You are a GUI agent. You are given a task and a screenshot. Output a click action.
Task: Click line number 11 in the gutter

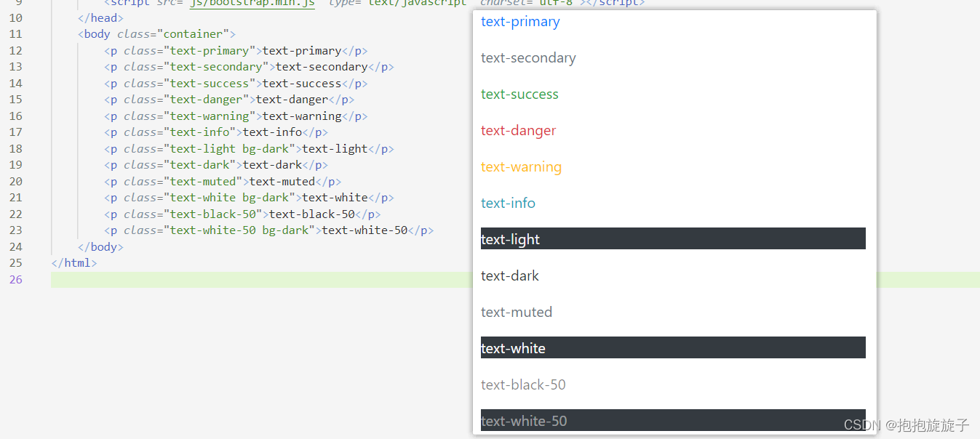coord(15,34)
